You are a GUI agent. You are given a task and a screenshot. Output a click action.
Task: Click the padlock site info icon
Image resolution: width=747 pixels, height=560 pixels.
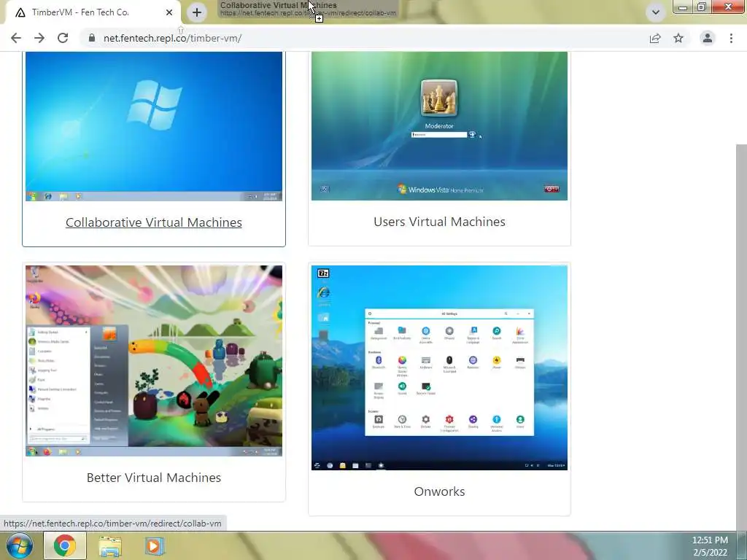[x=92, y=38]
